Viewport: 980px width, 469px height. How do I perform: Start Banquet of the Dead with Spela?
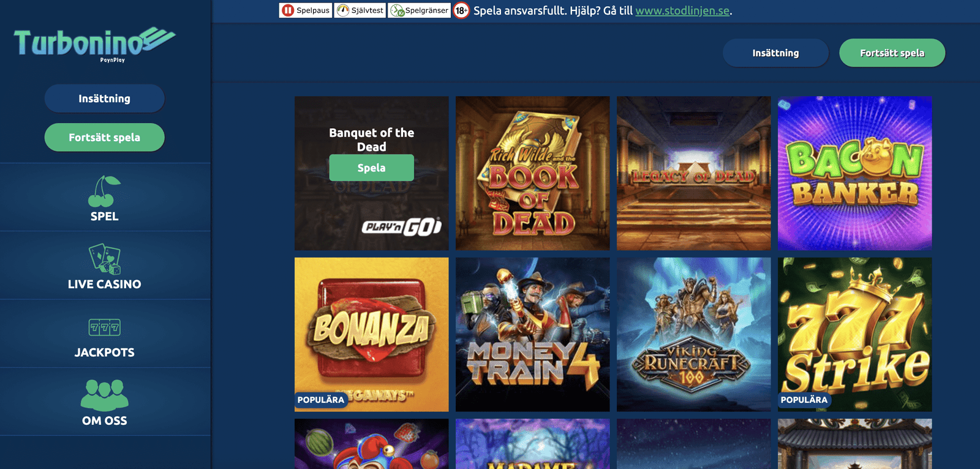371,168
